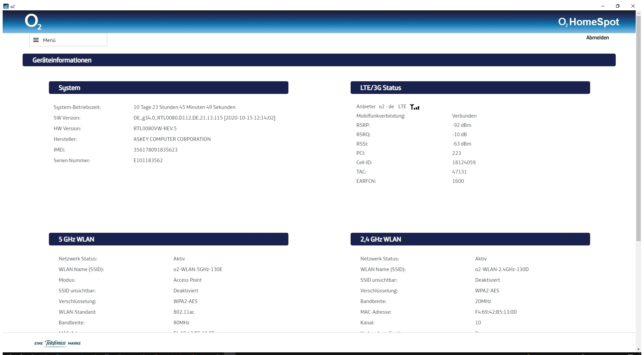Image resolution: width=644 pixels, height=355 pixels.
Task: Select the RSSI value -63 dBm
Action: pos(462,144)
